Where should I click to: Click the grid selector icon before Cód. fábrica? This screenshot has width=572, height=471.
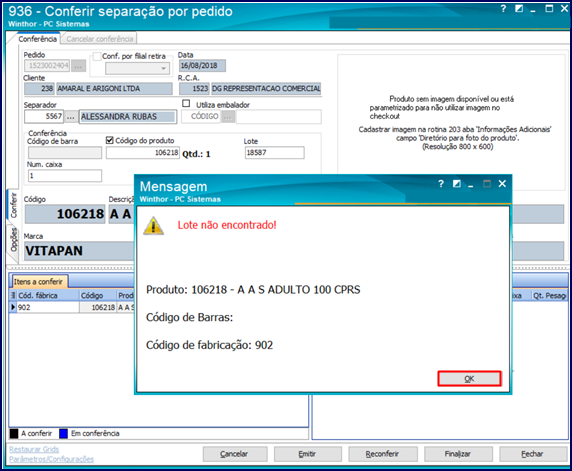click(x=13, y=296)
